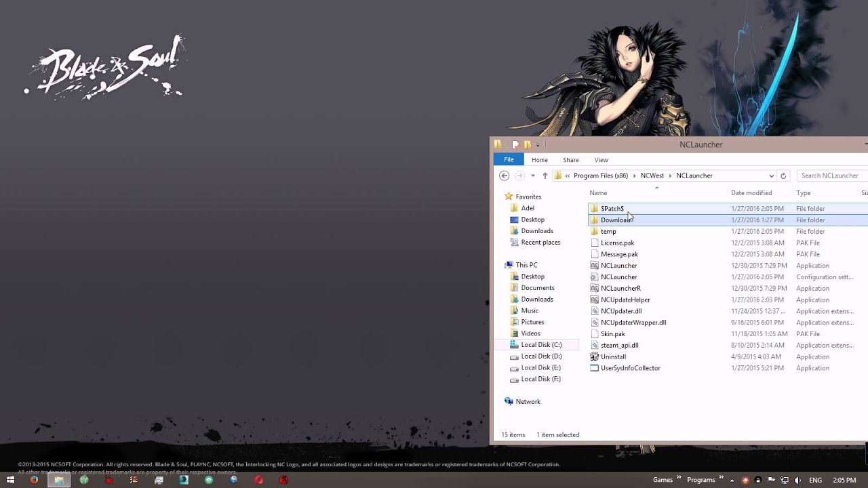Open the File menu
The width and height of the screenshot is (868, 488).
(509, 159)
